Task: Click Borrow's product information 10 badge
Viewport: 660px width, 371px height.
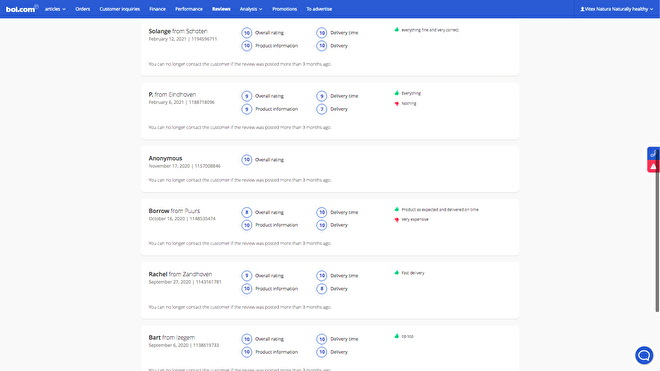Action: point(247,225)
